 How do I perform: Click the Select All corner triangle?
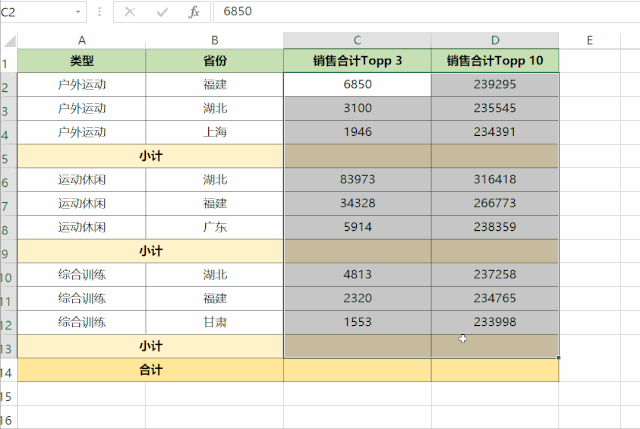(x=9, y=41)
